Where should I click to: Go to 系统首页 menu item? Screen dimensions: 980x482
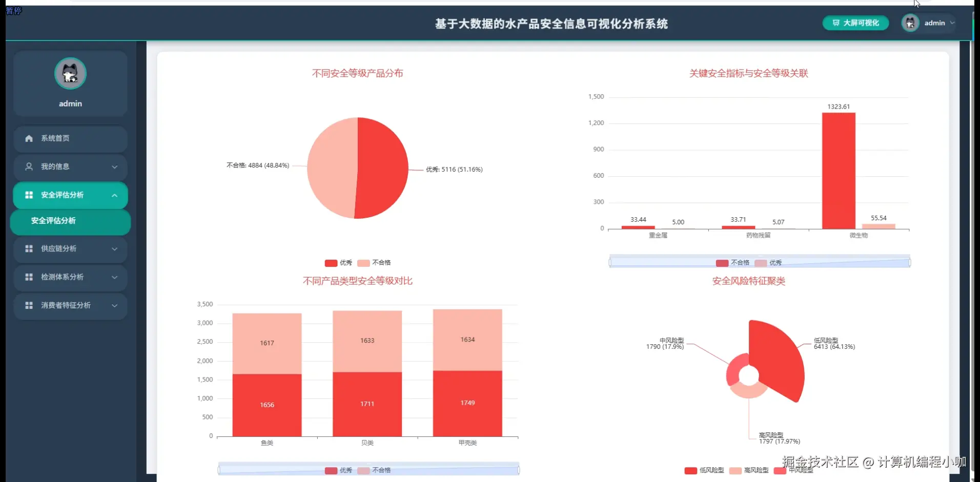pyautogui.click(x=70, y=138)
